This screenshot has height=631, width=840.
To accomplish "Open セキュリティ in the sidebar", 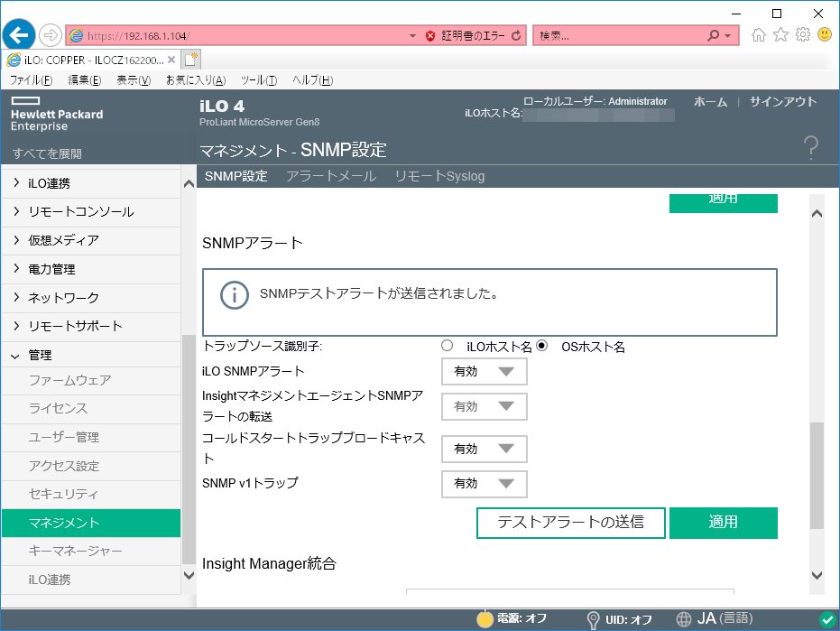I will click(90, 495).
